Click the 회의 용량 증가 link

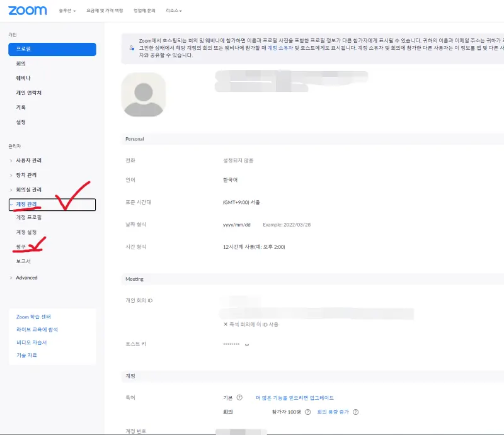pos(333,412)
